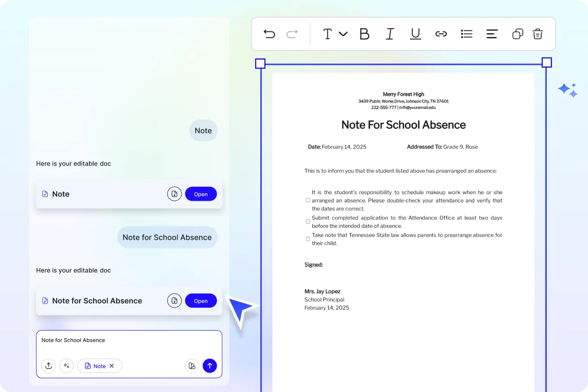Open the text style T tool
Image resolution: width=588 pixels, height=392 pixels.
coord(327,34)
